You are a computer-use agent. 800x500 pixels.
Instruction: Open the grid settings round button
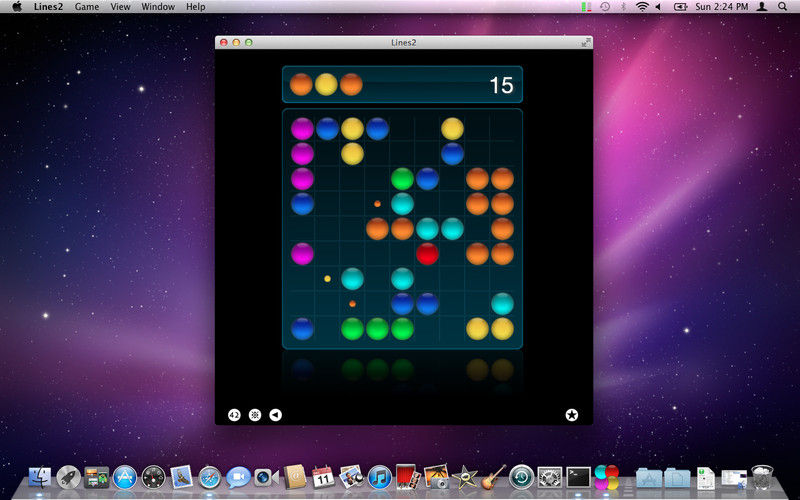click(255, 415)
